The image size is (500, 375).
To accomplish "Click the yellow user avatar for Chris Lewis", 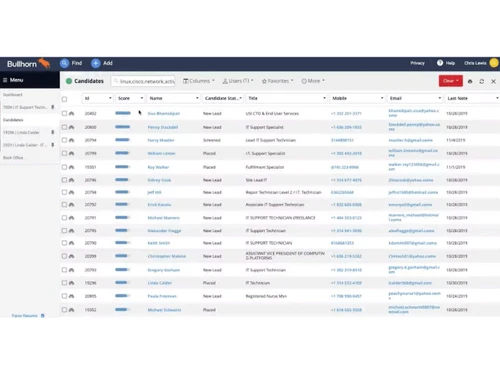I will 494,63.
